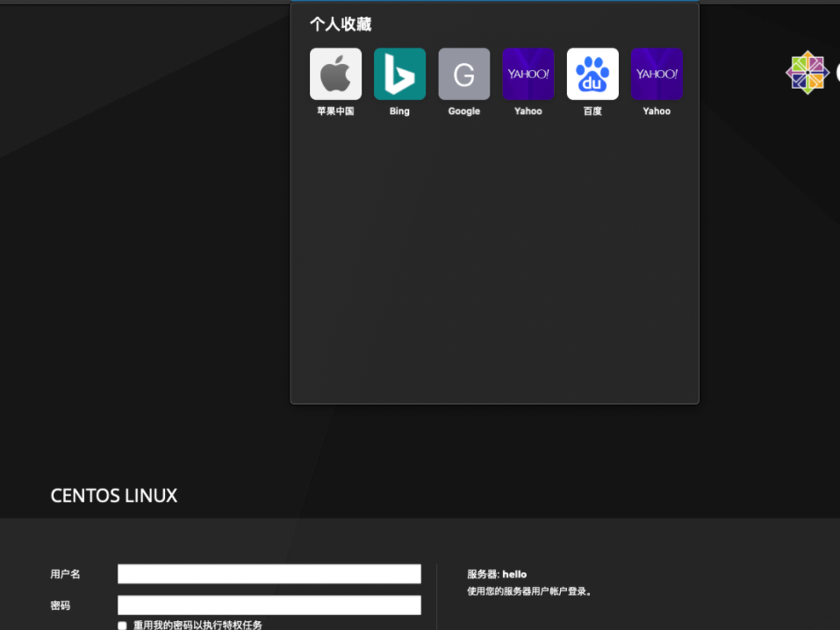Open the Google favorite
The width and height of the screenshot is (840, 630).
[x=464, y=74]
